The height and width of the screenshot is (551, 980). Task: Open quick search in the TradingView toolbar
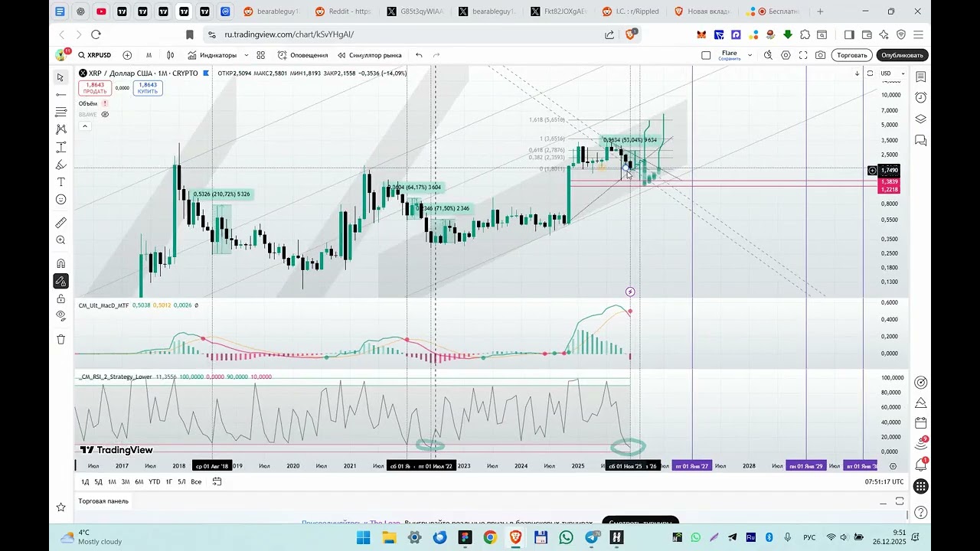[x=768, y=55]
